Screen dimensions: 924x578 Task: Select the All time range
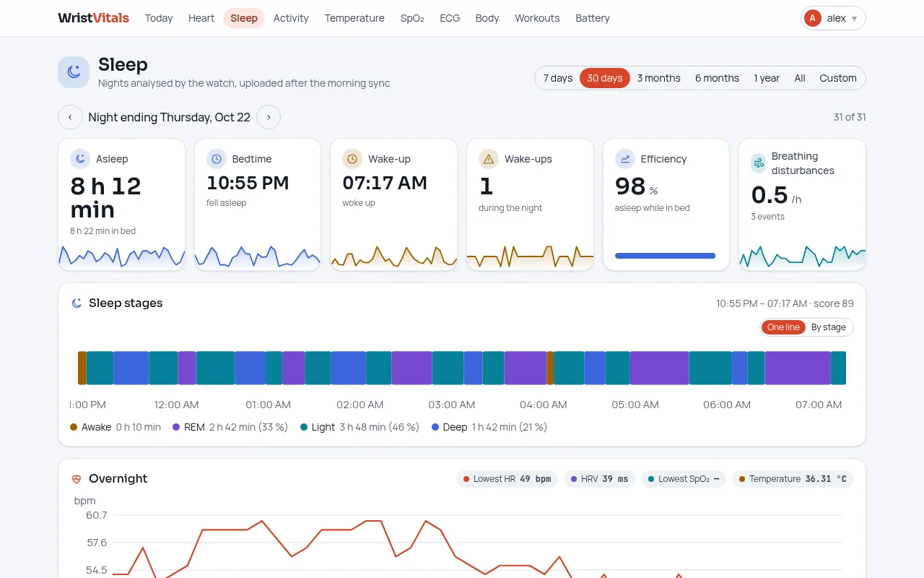coord(800,78)
